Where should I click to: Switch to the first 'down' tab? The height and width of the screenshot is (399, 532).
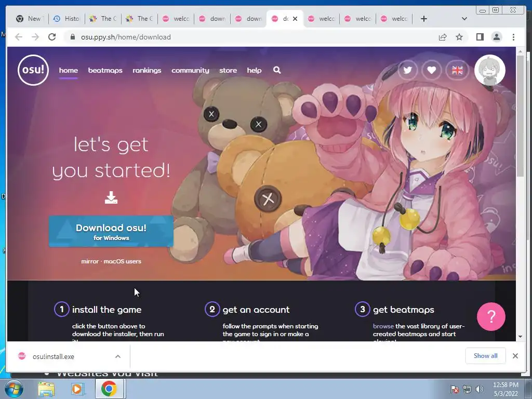click(x=212, y=19)
